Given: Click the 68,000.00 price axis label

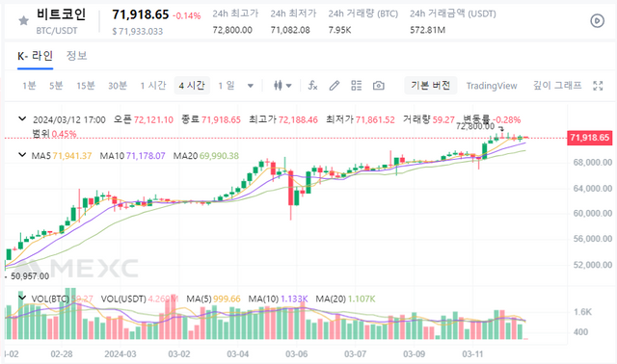Looking at the screenshot, I should (593, 163).
